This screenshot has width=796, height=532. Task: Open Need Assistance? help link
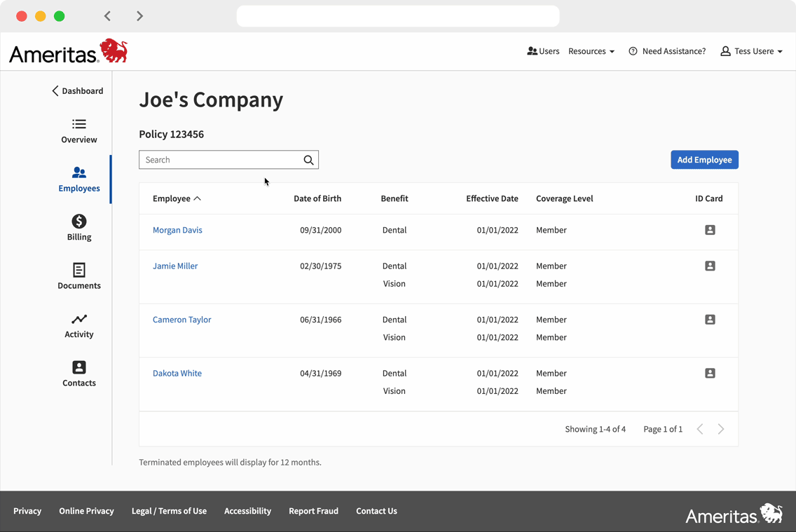click(x=667, y=51)
